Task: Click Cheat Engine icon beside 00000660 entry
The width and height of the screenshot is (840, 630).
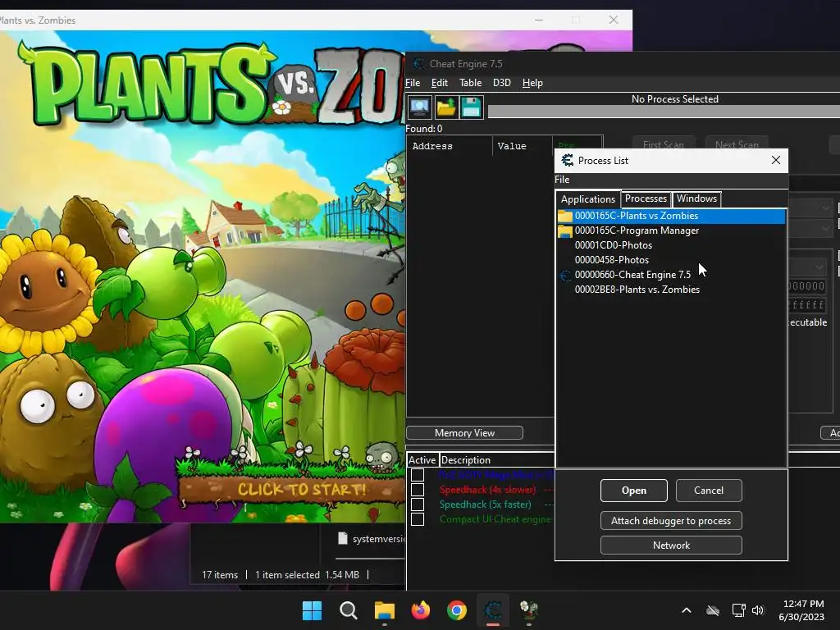Action: point(565,276)
